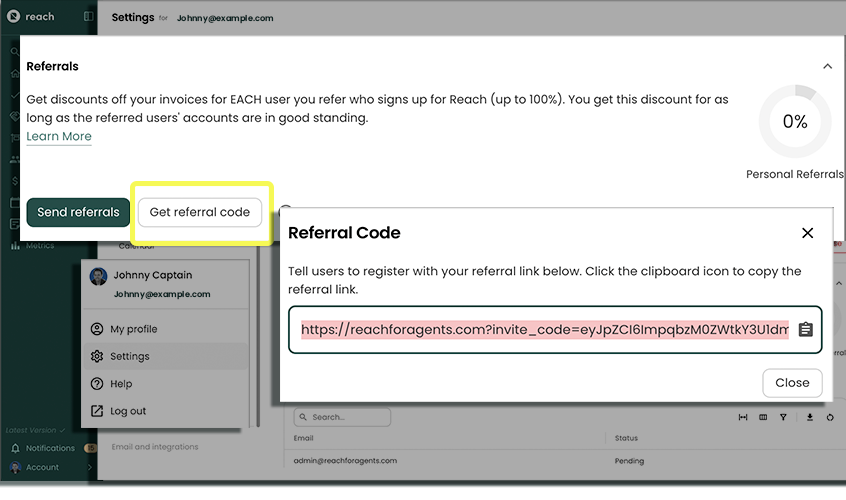Select My profile from the user menu
The image size is (846, 500).
pos(133,329)
